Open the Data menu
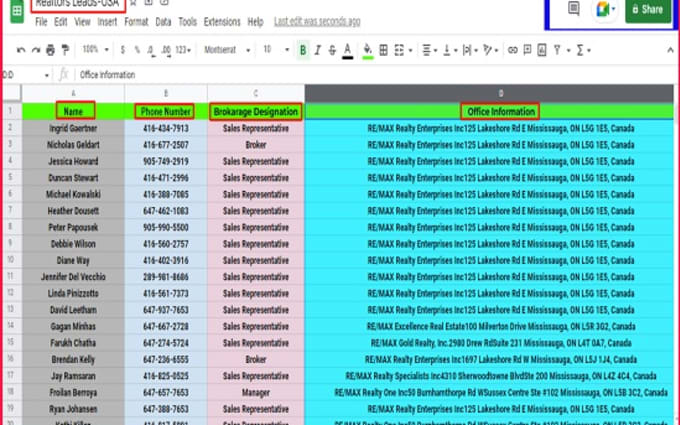Image resolution: width=680 pixels, height=425 pixels. point(163,22)
